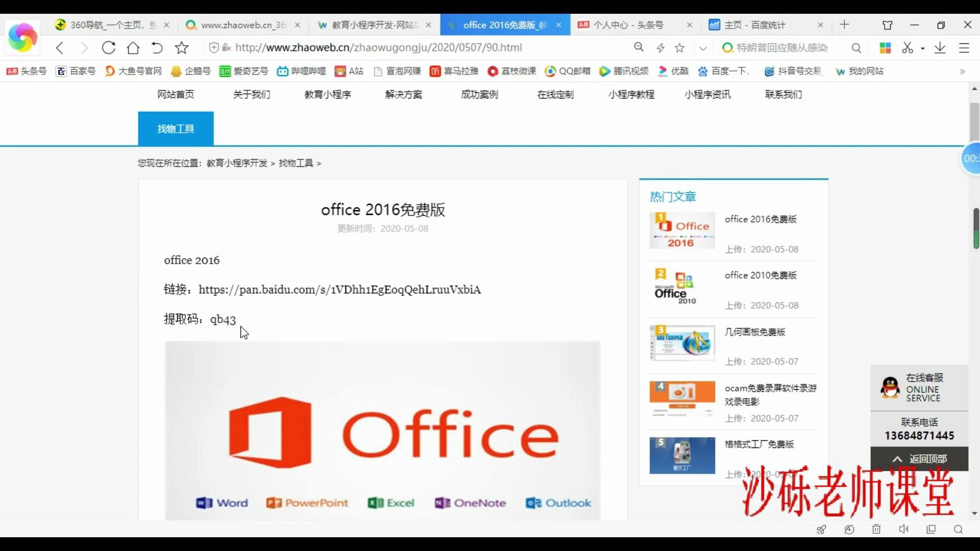The height and width of the screenshot is (551, 980).
Task: Click the search magnifier icon in search box
Action: (856, 48)
